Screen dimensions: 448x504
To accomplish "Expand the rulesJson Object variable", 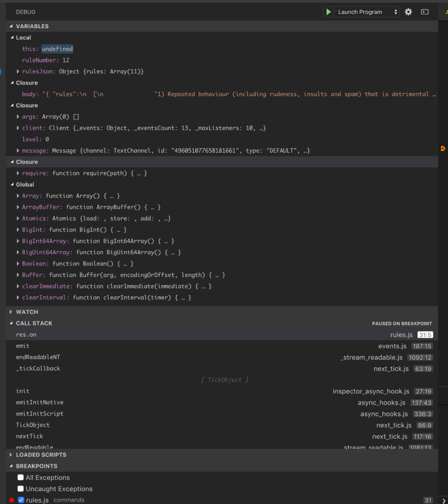I will coord(18,71).
